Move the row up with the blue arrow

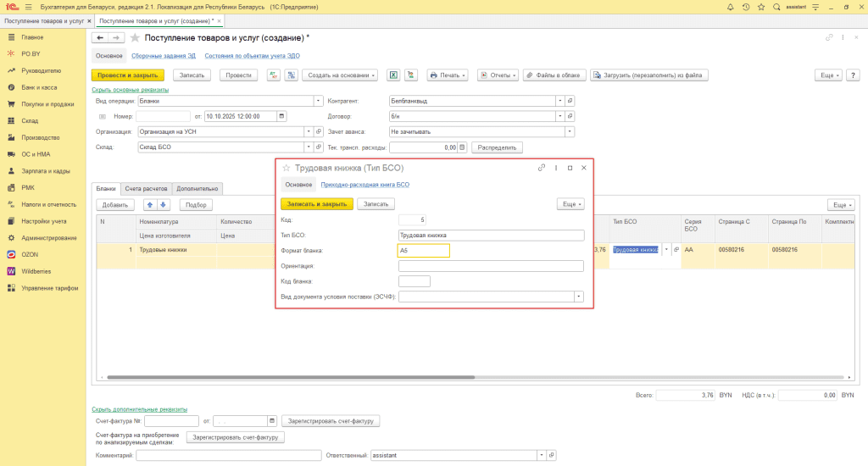coord(150,205)
